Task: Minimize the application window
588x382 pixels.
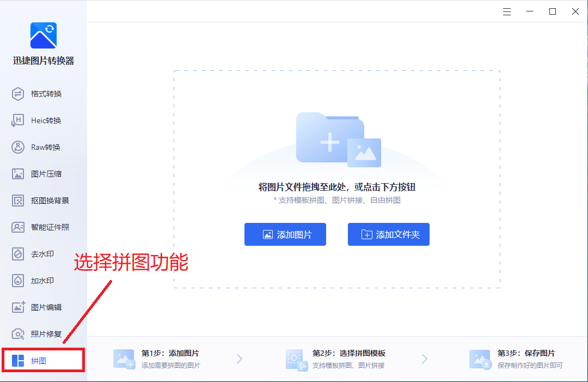Action: [530, 11]
